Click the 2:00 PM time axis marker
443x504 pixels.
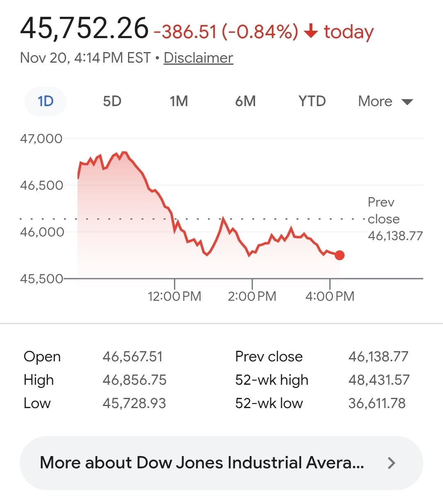pos(252,296)
